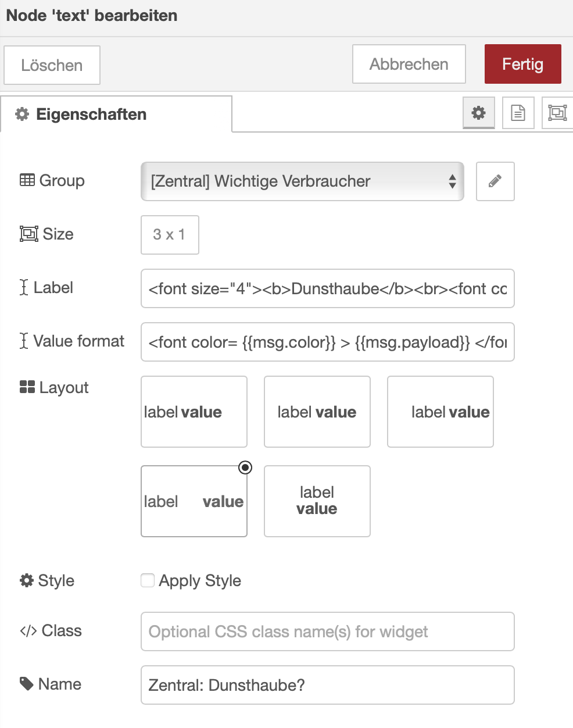The image size is (573, 728).
Task: Focus the Value format field
Action: [x=328, y=342]
